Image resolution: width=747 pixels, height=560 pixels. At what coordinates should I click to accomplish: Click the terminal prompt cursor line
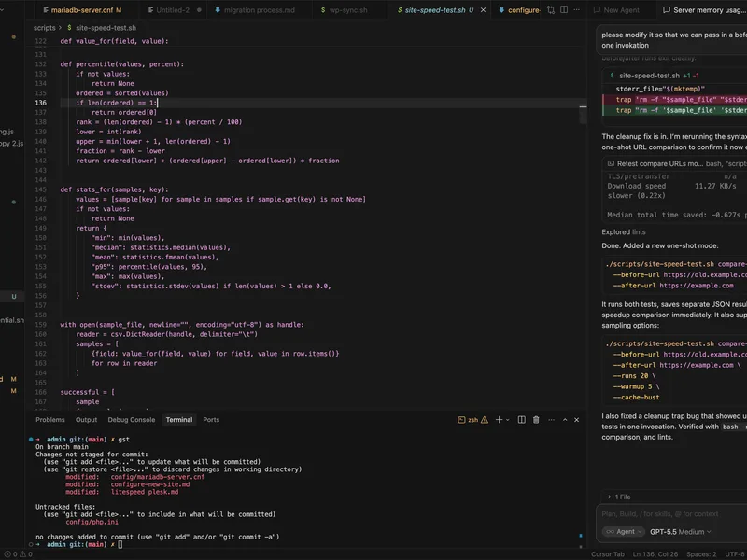click(x=120, y=544)
